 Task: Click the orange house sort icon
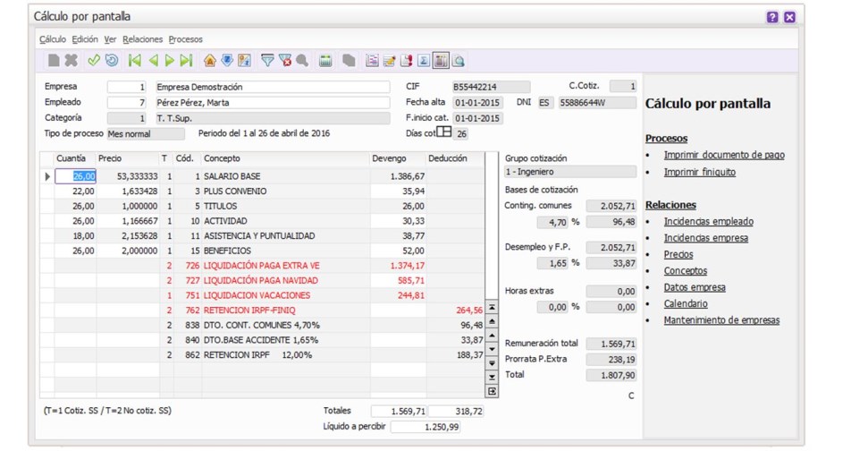210,60
